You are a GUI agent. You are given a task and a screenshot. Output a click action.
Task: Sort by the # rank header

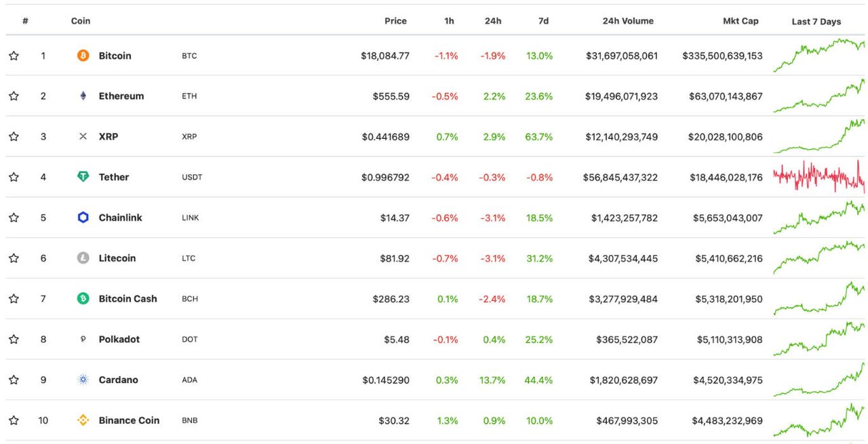25,21
